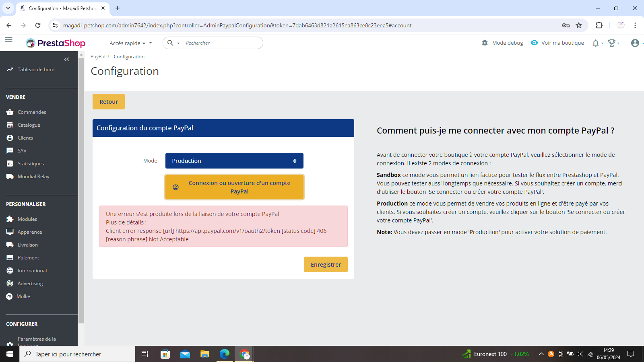Click the Retour button
Image resolution: width=644 pixels, height=362 pixels.
click(x=109, y=102)
